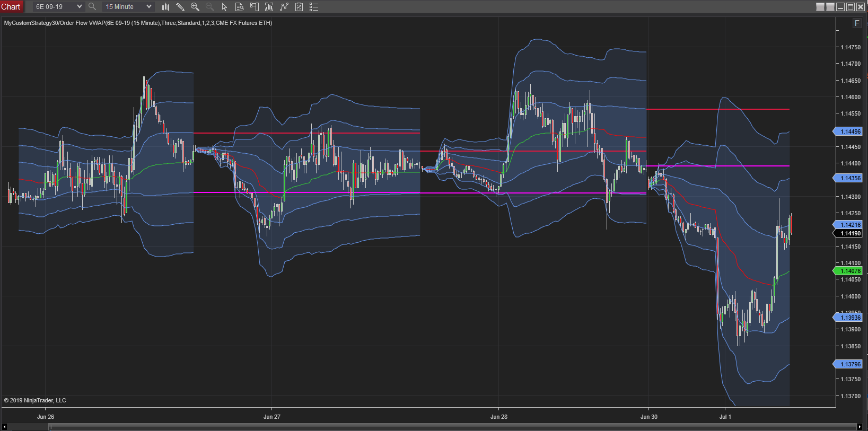Click the zoom out magnifier icon
The image size is (868, 431).
click(x=210, y=7)
